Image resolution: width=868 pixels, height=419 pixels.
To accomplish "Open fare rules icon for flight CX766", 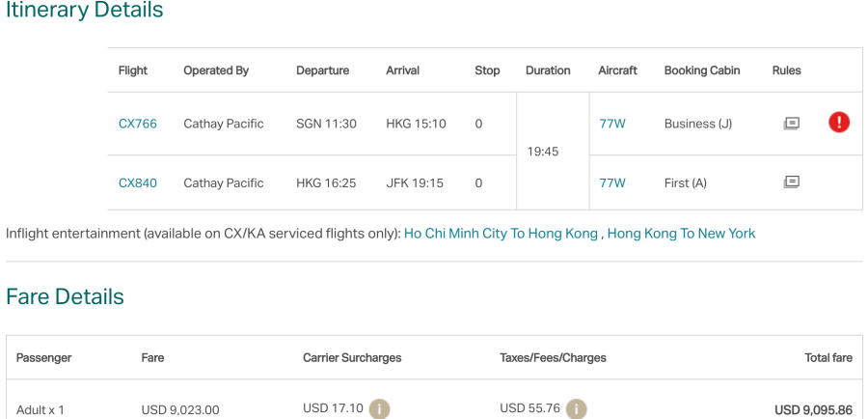I will [x=792, y=124].
